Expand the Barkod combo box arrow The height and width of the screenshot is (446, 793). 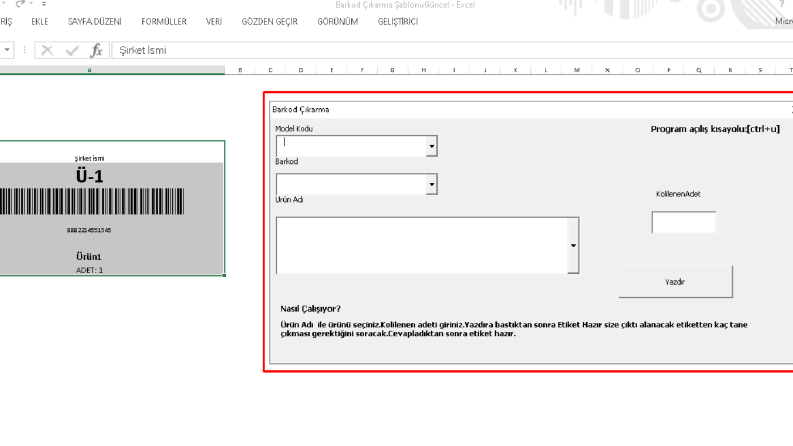(x=431, y=185)
